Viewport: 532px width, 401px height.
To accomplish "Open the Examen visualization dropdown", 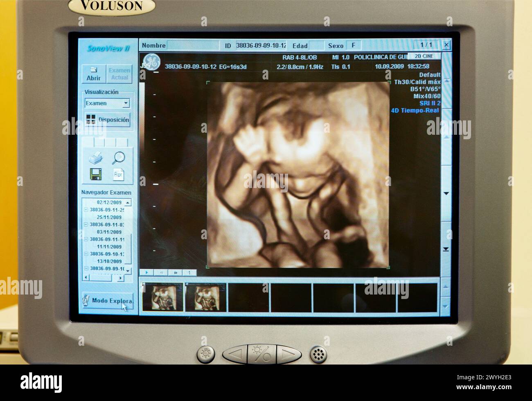I will point(107,103).
